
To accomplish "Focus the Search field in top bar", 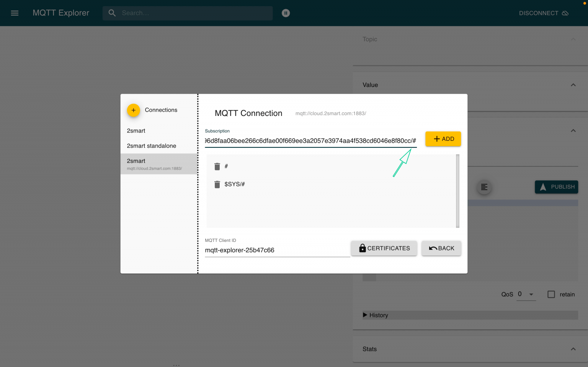I will coord(188,13).
